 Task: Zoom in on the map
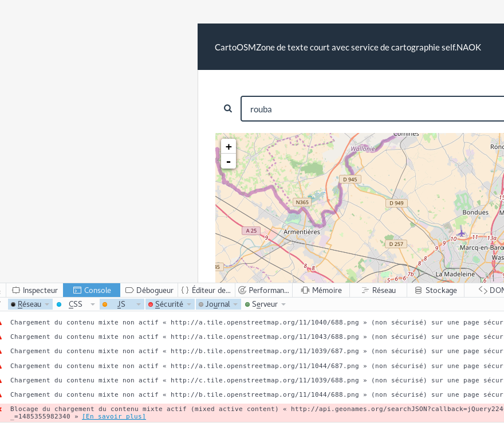[x=229, y=146]
